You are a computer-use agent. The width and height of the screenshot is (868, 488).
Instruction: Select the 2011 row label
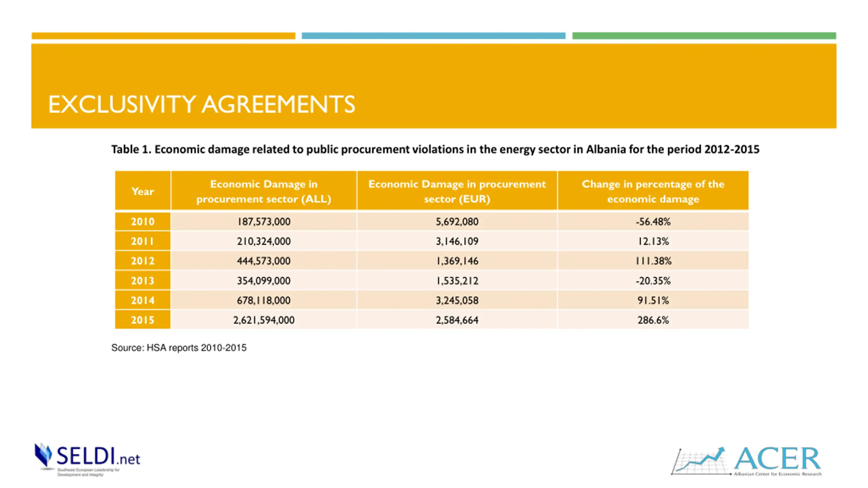coord(143,241)
